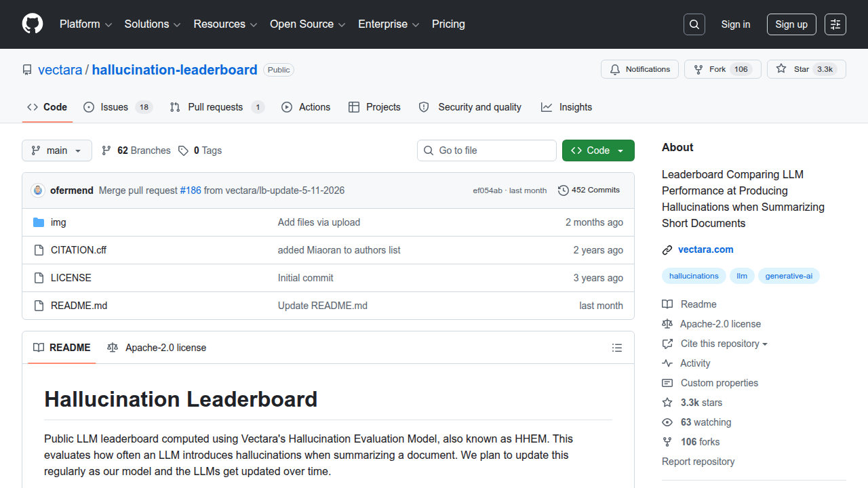
Task: Expand Cite this repository dropdown
Action: click(x=724, y=344)
